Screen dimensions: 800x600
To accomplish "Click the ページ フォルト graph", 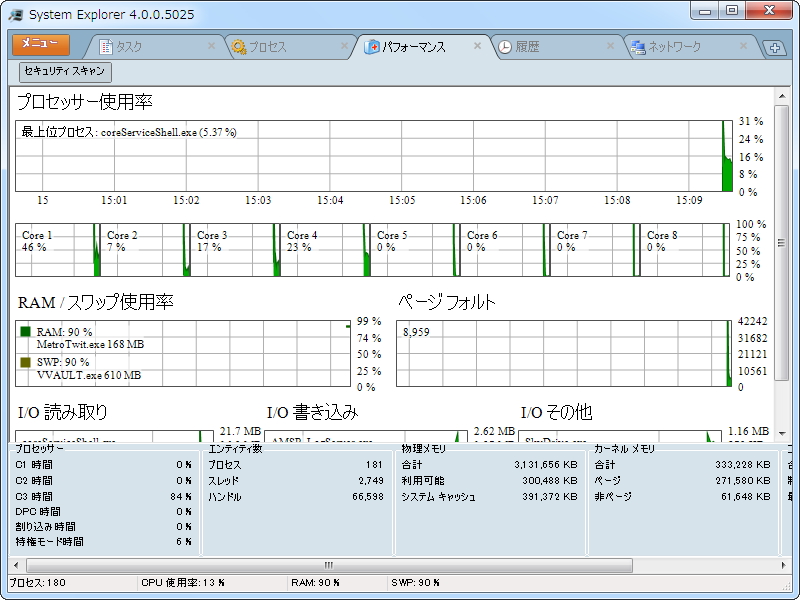I will coord(564,353).
